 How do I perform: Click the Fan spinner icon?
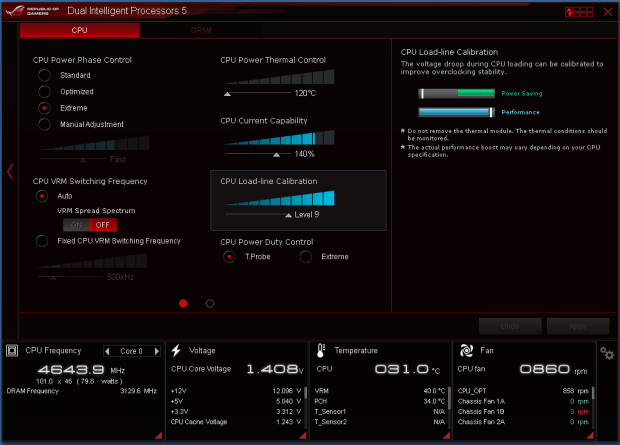coord(467,350)
